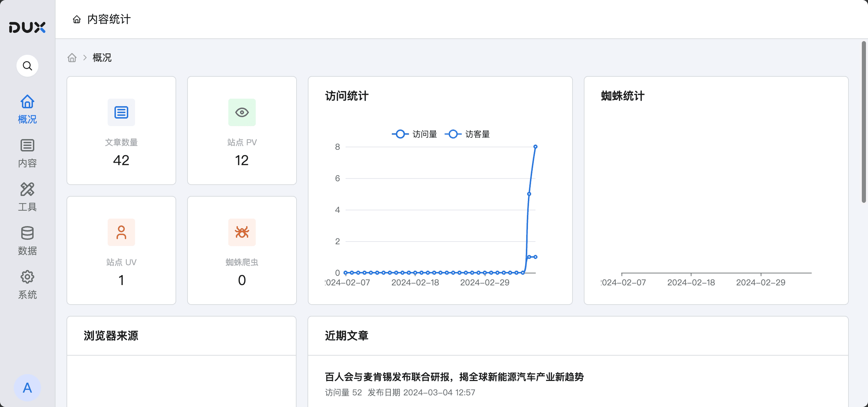Open the search magnifier button

pos(27,65)
